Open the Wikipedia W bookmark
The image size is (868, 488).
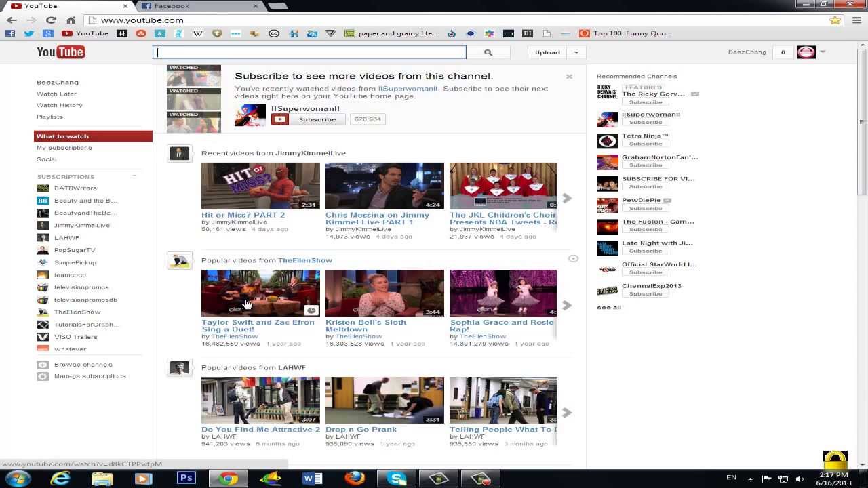[x=198, y=33]
